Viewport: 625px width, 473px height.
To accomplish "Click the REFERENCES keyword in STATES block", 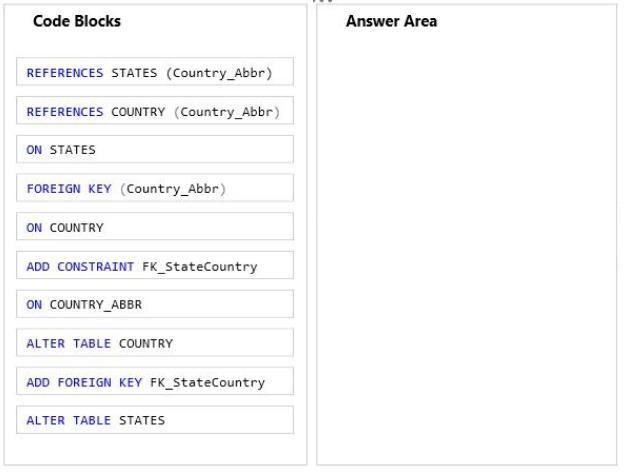I will (65, 73).
